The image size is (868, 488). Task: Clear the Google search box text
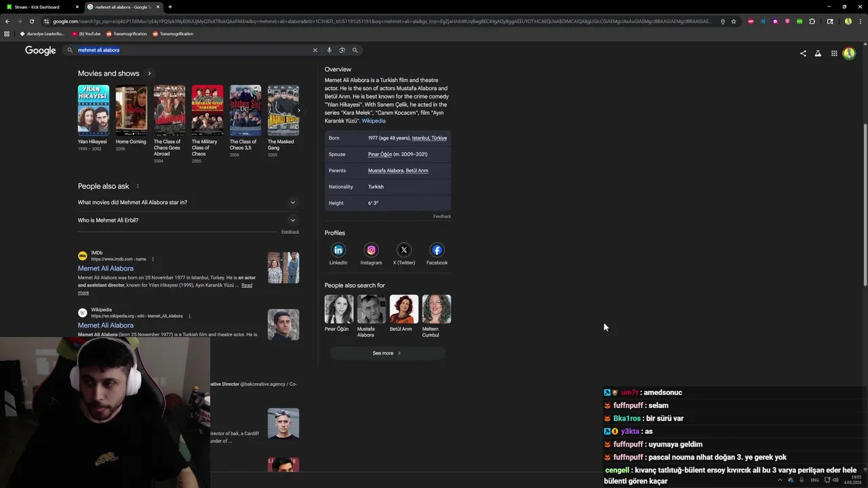click(315, 50)
